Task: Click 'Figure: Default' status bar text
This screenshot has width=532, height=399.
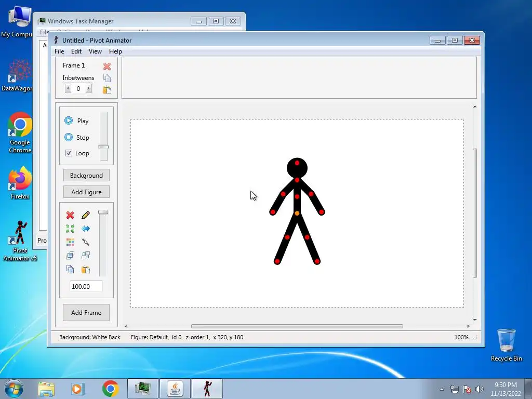Action: click(149, 337)
